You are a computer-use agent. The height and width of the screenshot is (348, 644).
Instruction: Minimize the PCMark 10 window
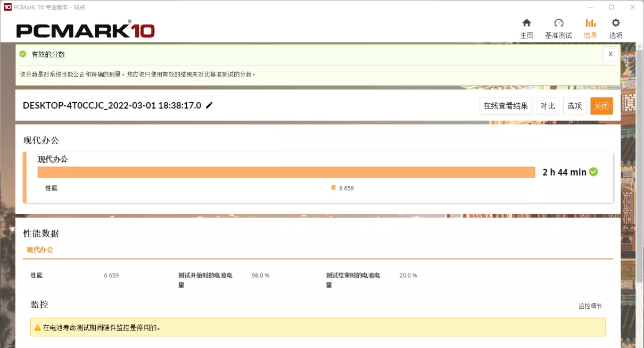(x=591, y=7)
